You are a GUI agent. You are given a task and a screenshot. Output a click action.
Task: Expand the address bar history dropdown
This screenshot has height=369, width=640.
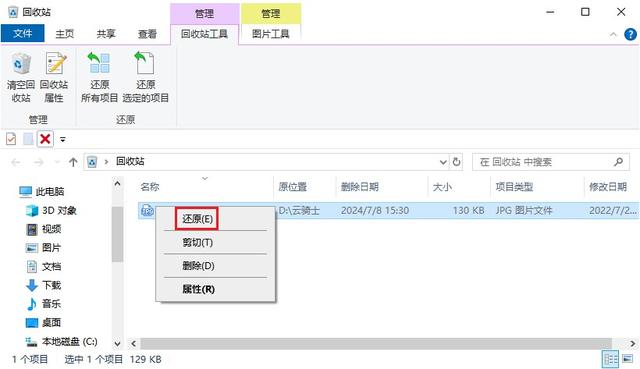coord(443,162)
